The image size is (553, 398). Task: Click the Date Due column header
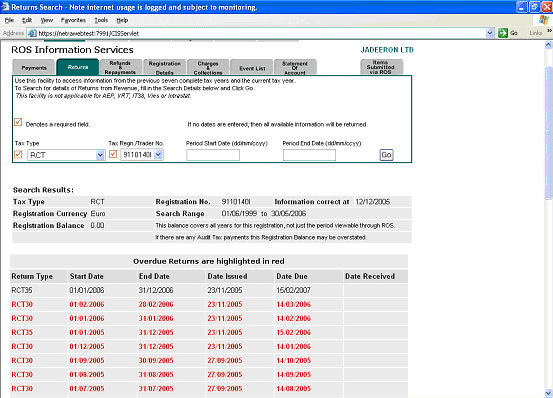292,276
